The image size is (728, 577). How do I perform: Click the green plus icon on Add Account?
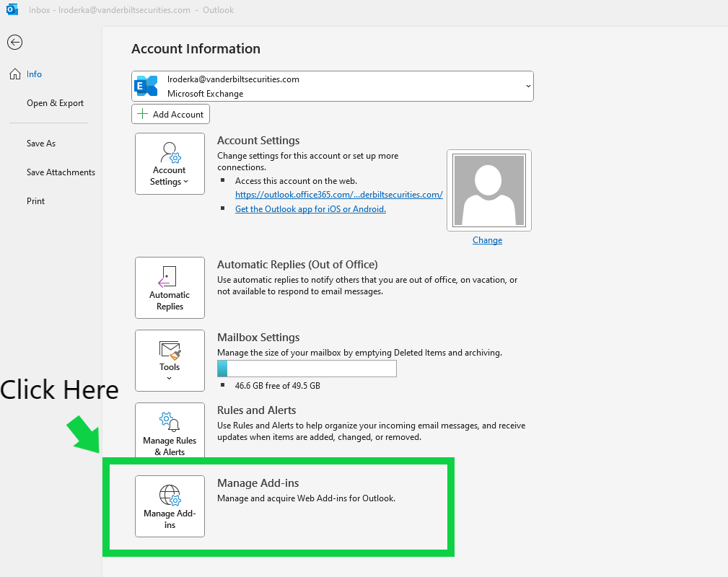pos(143,114)
